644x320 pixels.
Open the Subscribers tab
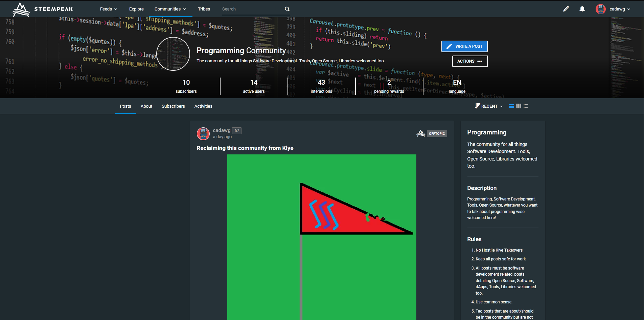[173, 106]
